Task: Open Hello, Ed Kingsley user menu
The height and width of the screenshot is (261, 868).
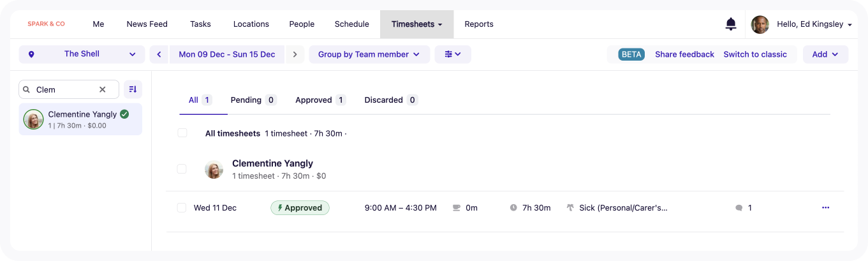Action: 814,24
